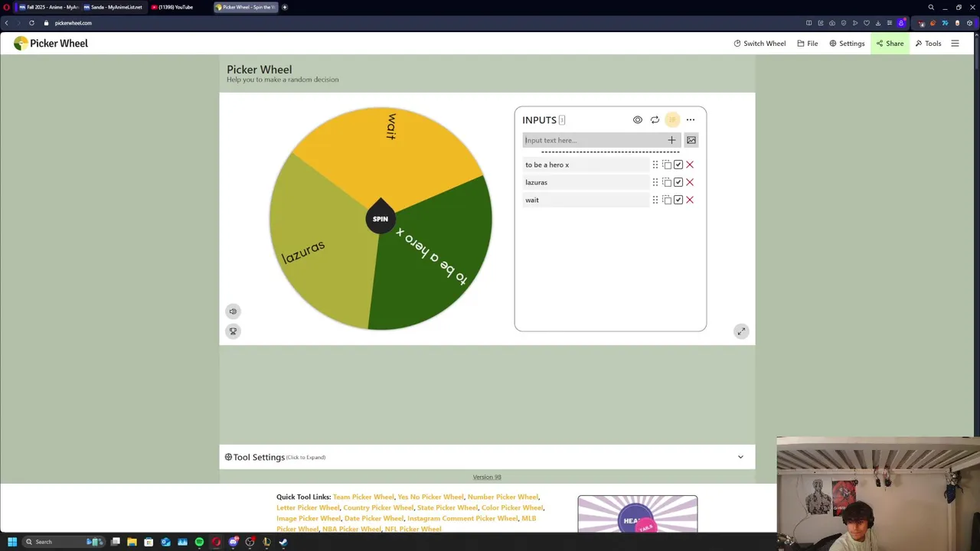Open Steam from the taskbar
The width and height of the screenshot is (980, 551).
pos(283,542)
